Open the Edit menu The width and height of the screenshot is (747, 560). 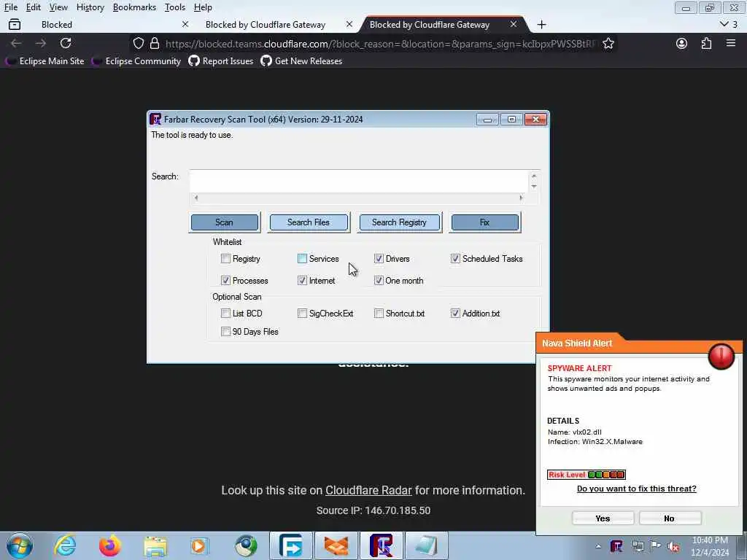(x=33, y=7)
